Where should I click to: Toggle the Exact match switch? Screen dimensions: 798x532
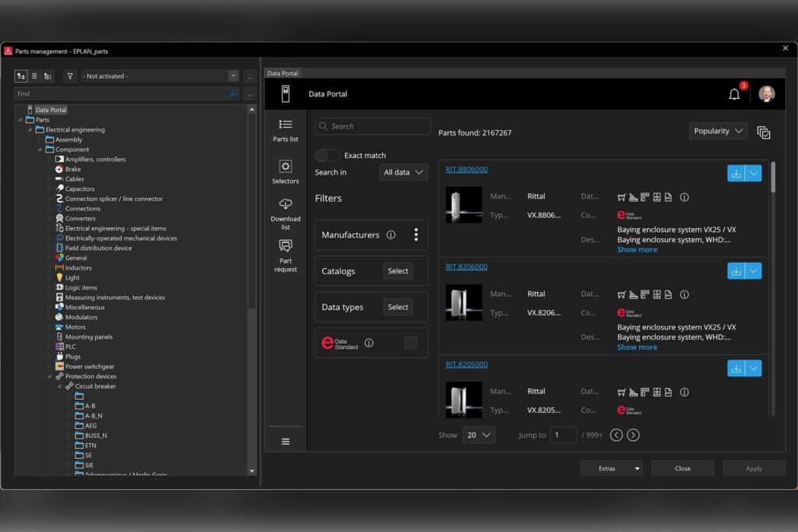tap(327, 155)
